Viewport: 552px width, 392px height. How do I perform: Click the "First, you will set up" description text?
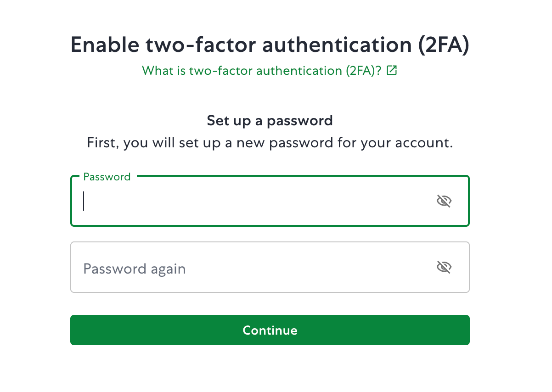tap(270, 143)
